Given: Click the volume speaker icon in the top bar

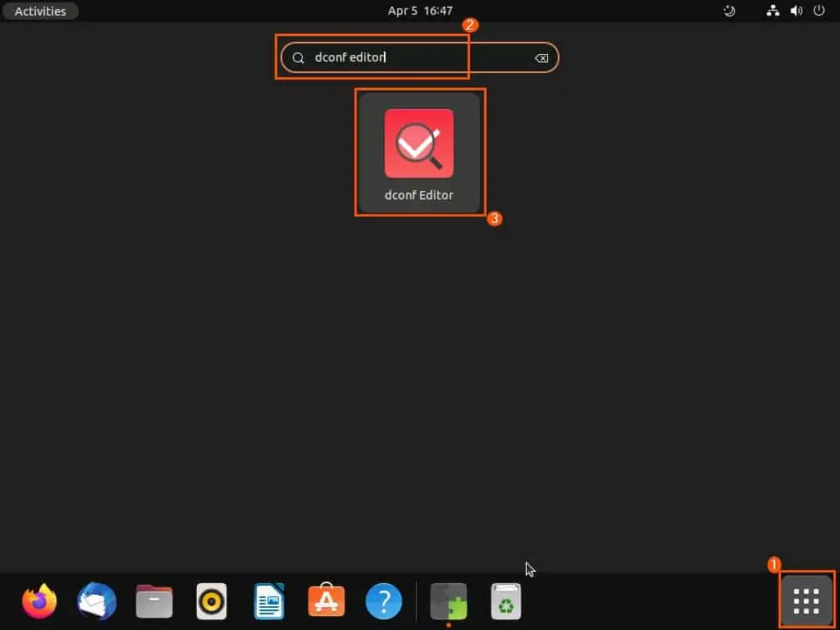Looking at the screenshot, I should 795,11.
